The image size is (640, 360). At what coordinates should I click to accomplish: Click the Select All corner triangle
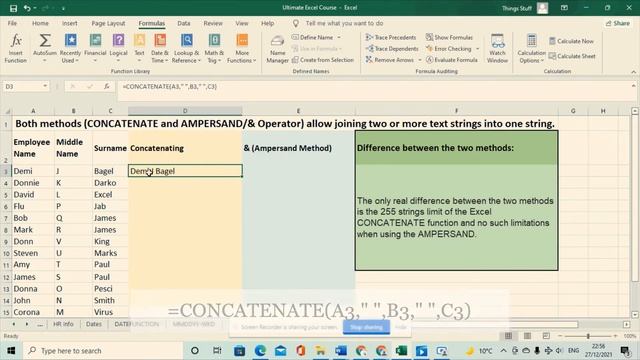[x=7, y=111]
